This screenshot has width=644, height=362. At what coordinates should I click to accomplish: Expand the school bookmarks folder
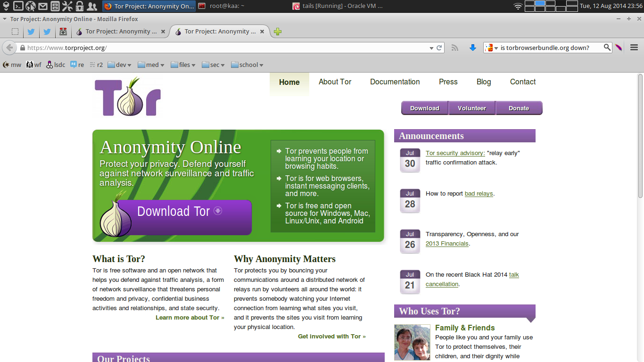coord(247,65)
